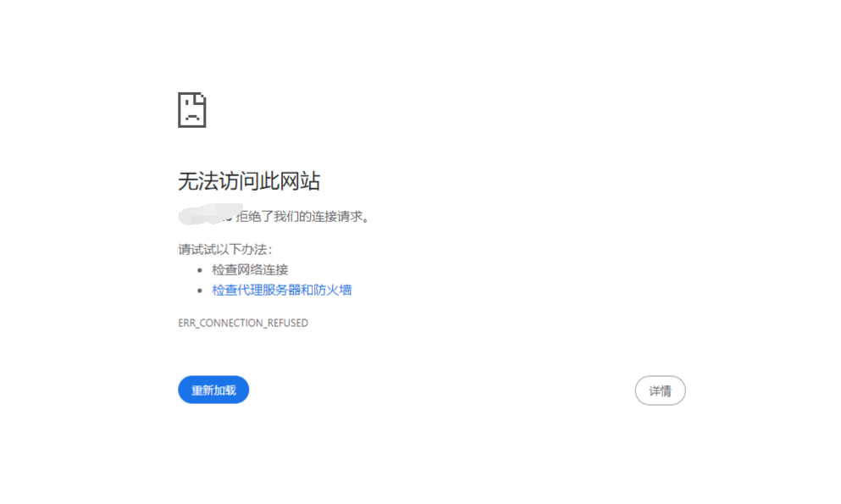Screen dimensions: 841x504
Task: Click the mouth on the error page icon
Action: pos(193,114)
